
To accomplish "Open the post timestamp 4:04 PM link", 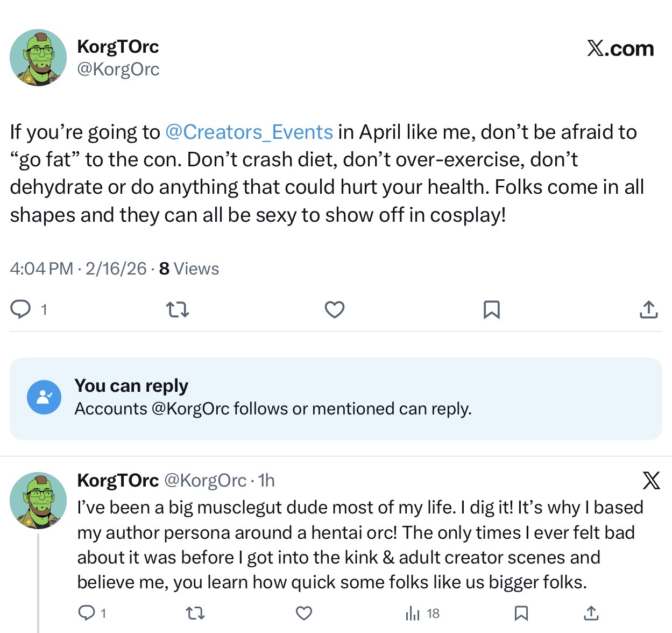I will (41, 268).
